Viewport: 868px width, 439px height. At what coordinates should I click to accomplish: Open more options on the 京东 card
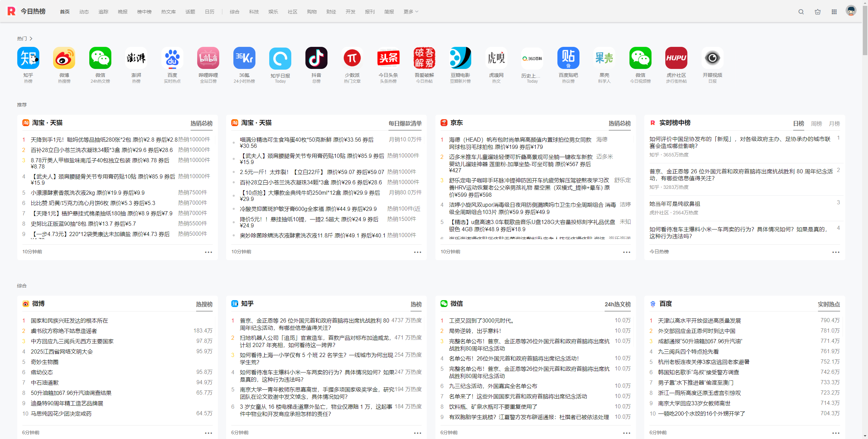click(626, 252)
